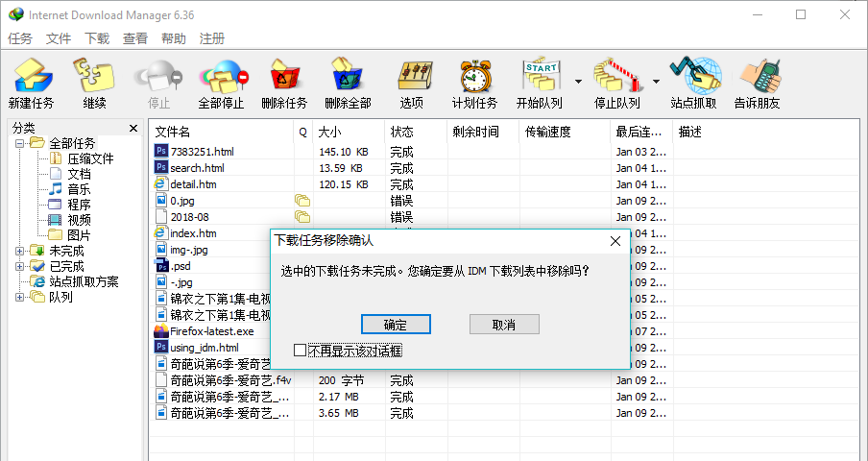
Task: Expand the 队列 tree node
Action: [x=19, y=297]
